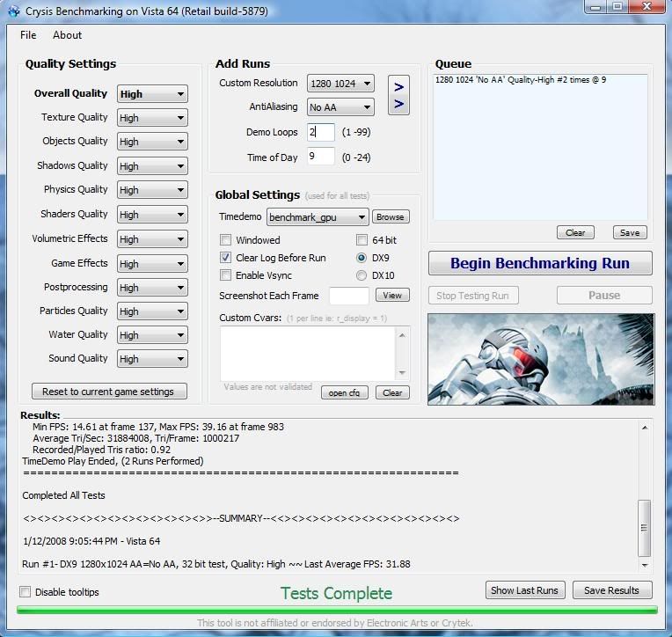Select the queued 1280 1024 No AA run

coord(521,80)
